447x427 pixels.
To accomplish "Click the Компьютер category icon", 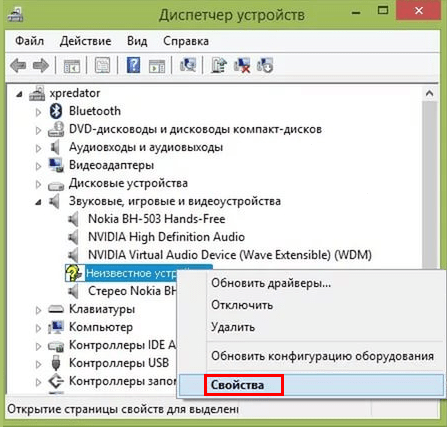I will tap(56, 327).
